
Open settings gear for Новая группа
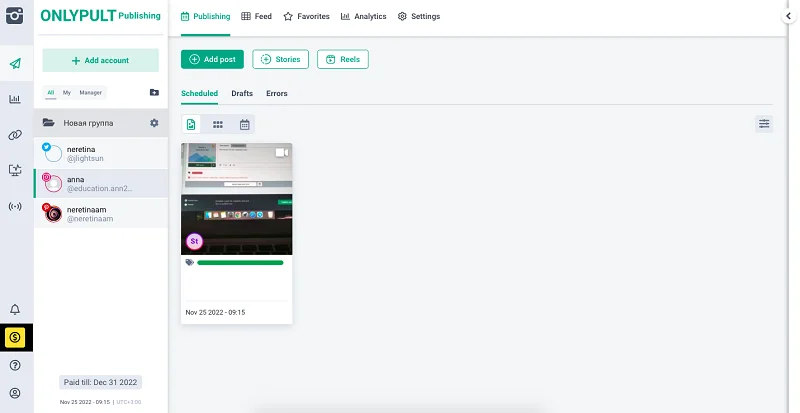point(154,123)
